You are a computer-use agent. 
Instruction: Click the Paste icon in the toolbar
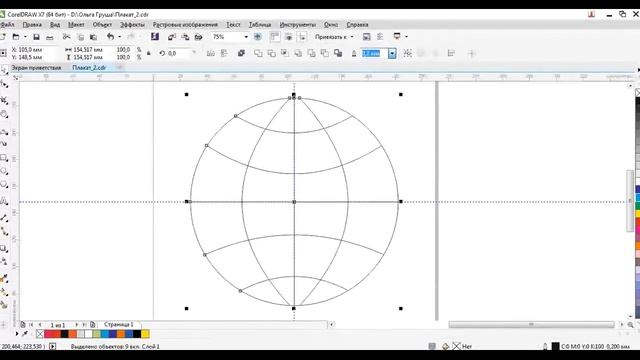(93, 37)
